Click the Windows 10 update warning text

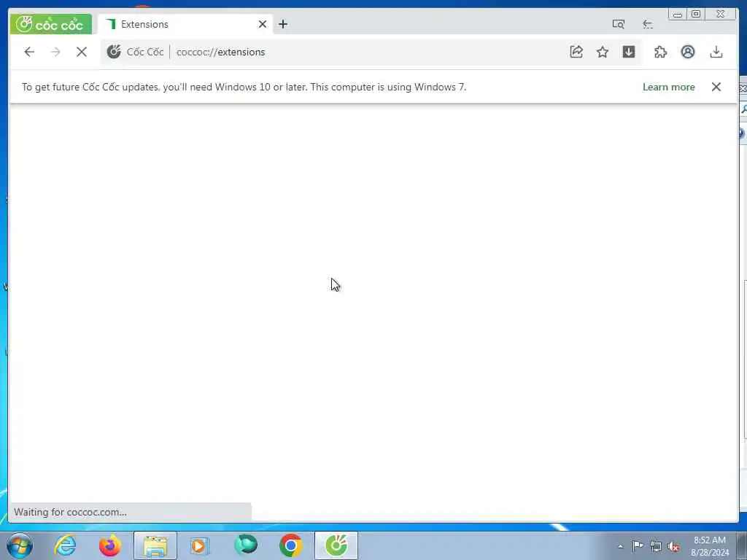[x=244, y=87]
